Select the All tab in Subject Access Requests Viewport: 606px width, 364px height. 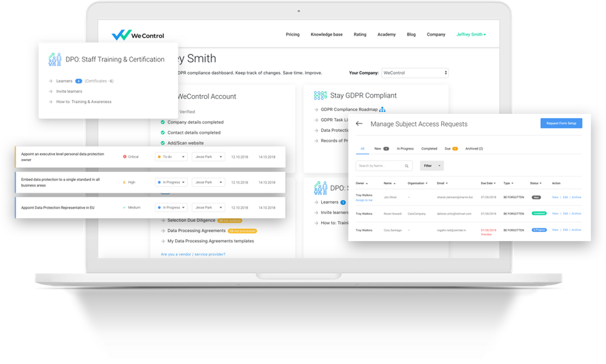(x=362, y=149)
